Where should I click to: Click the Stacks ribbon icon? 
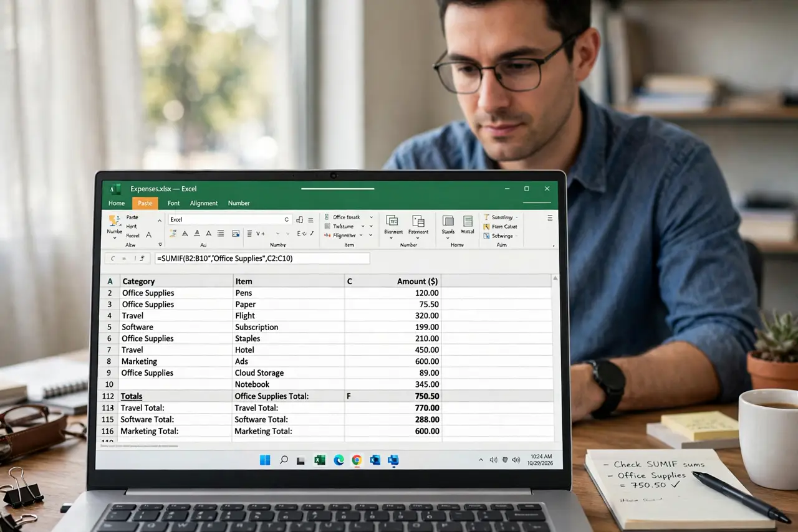(x=448, y=221)
